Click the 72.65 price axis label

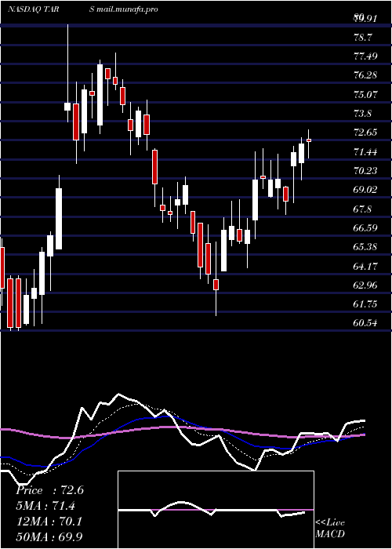[x=366, y=133]
